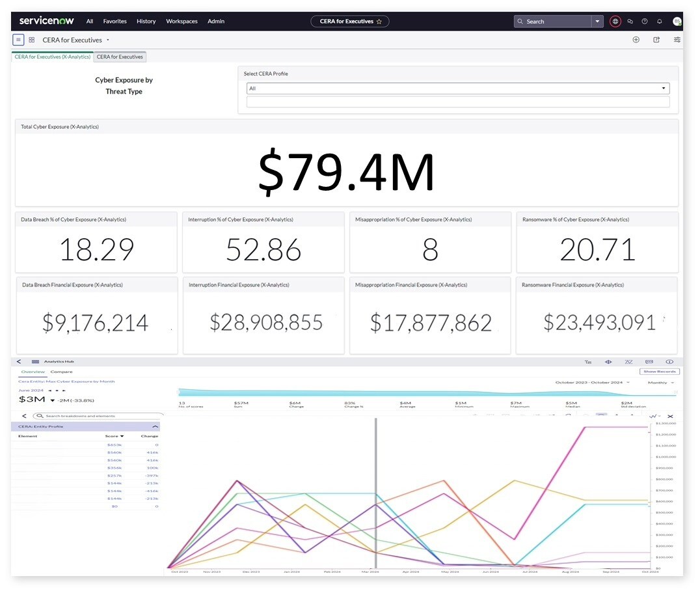Image resolution: width=700 pixels, height=593 pixels.
Task: Open the help question mark icon
Action: [645, 21]
